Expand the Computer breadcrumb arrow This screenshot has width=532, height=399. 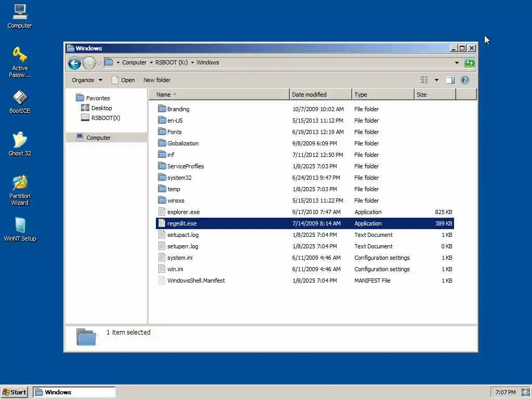151,63
